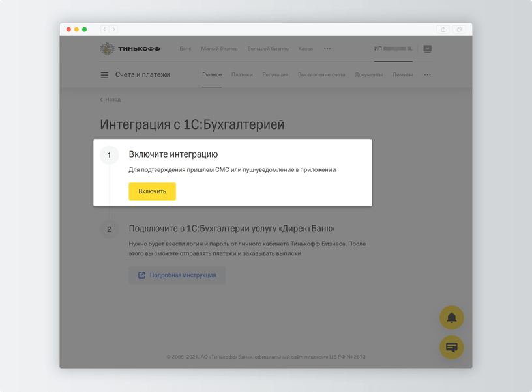532x392 pixels.
Task: Switch to the Лимиты tab
Action: (403, 74)
